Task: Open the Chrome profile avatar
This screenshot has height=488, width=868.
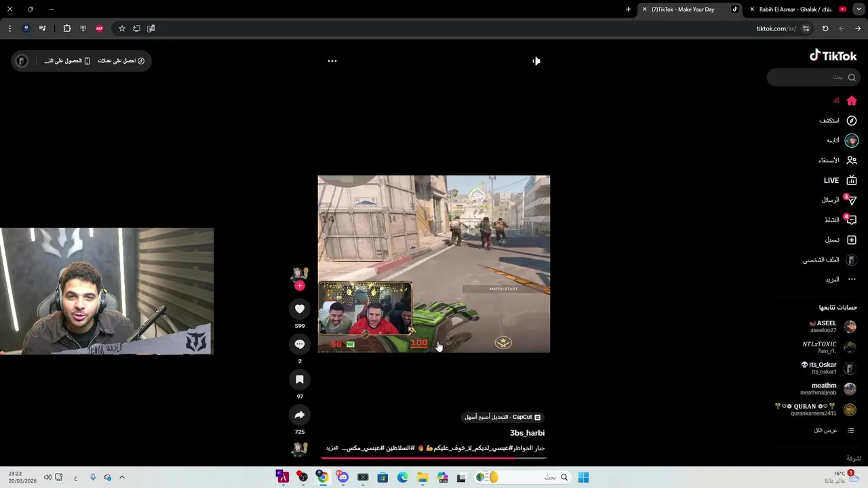Action: point(26,28)
